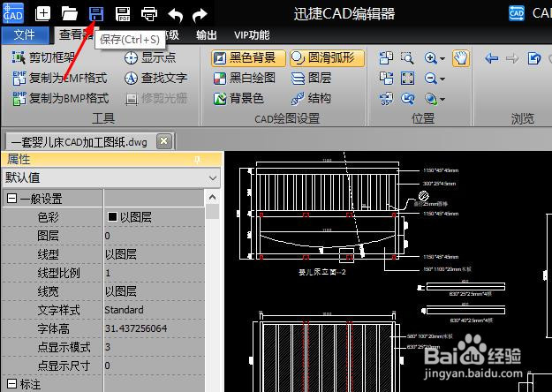
Task: Click the 线型 value 以图层
Action: coord(155,254)
